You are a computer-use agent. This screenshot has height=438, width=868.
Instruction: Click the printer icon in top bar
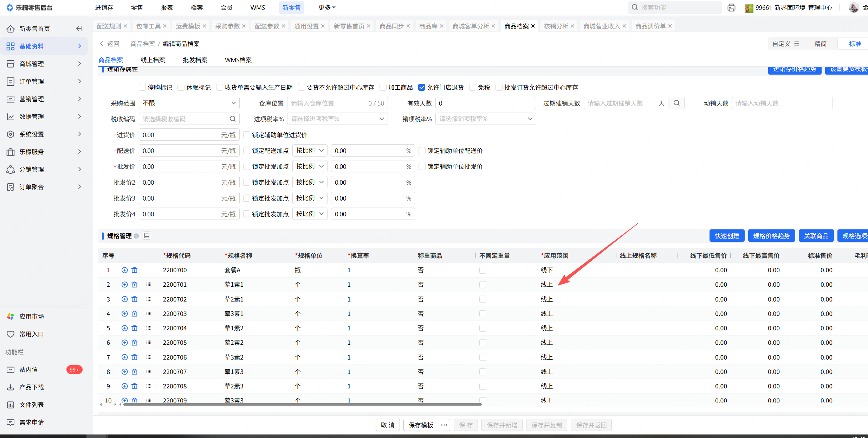point(731,8)
